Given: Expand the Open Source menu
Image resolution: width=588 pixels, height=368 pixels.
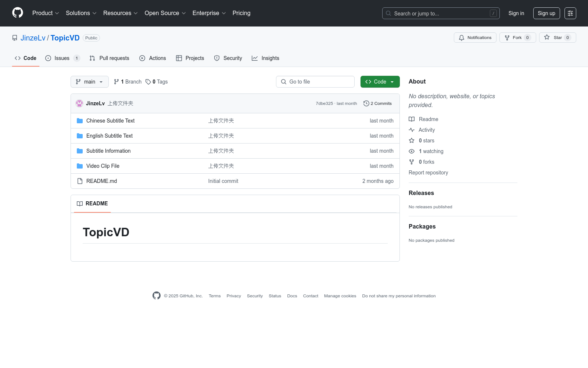Looking at the screenshot, I should tap(165, 13).
